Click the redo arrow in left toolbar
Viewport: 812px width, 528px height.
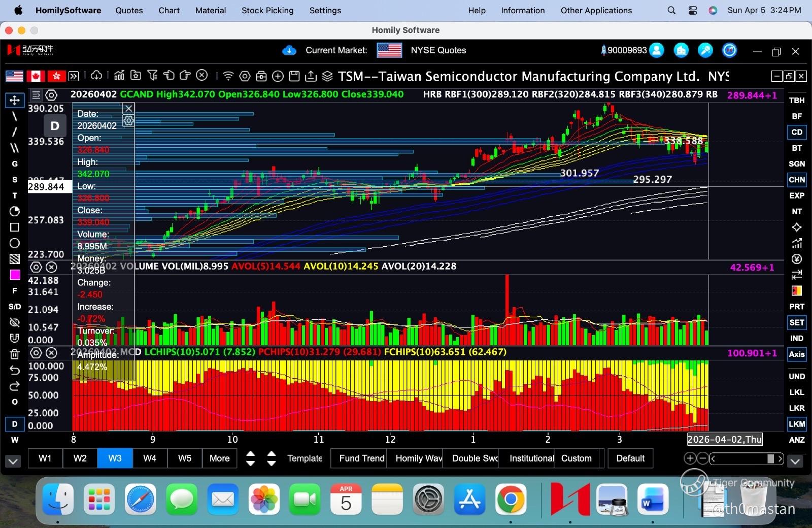(15, 386)
